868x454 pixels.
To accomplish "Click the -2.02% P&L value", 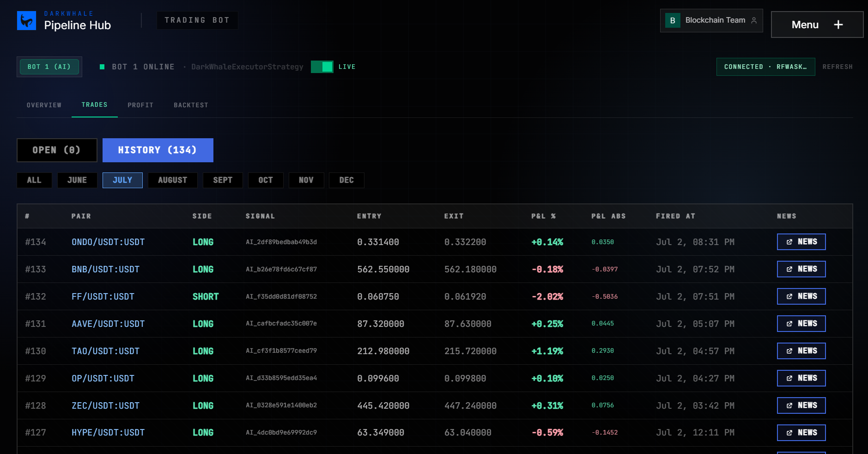I will 547,297.
